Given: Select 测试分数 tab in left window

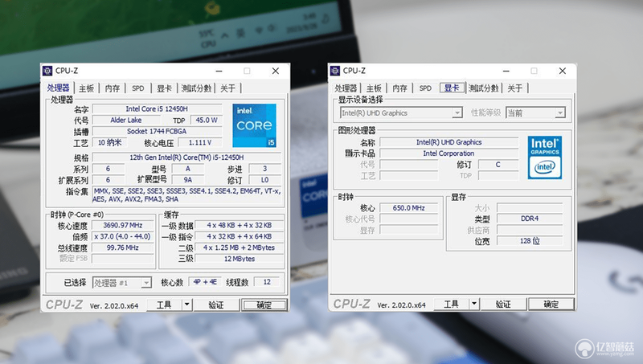Looking at the screenshot, I should pos(196,88).
